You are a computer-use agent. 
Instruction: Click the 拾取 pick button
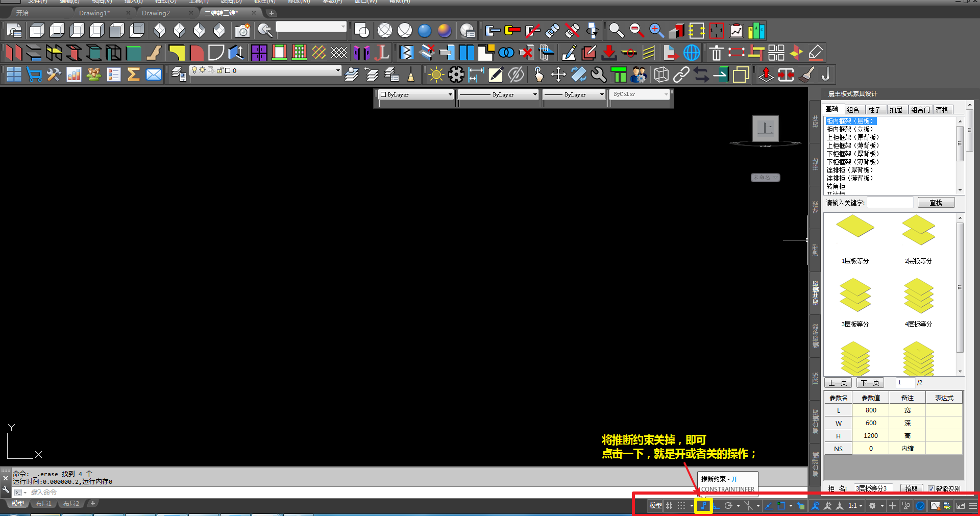911,488
